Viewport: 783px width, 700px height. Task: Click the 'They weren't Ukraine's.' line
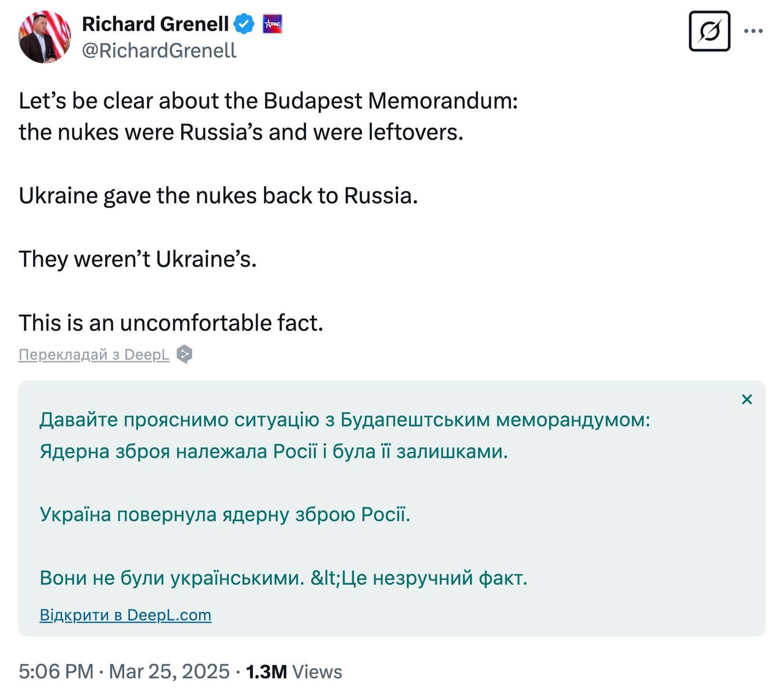tap(138, 259)
